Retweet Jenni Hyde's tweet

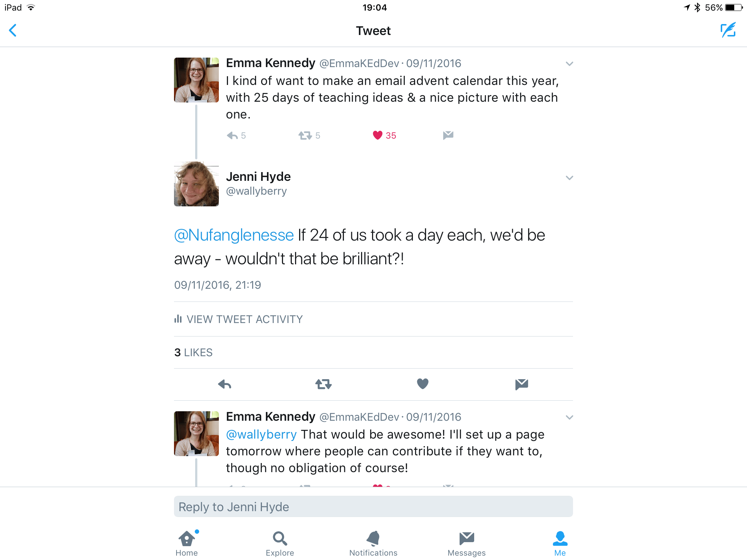pos(324,384)
